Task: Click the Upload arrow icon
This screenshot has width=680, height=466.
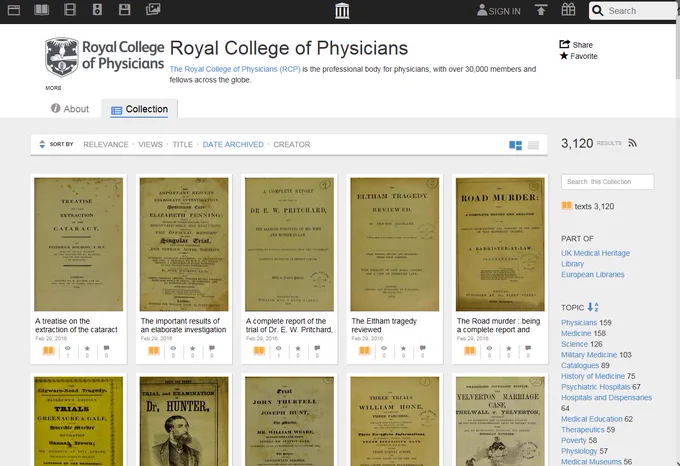Action: (541, 10)
